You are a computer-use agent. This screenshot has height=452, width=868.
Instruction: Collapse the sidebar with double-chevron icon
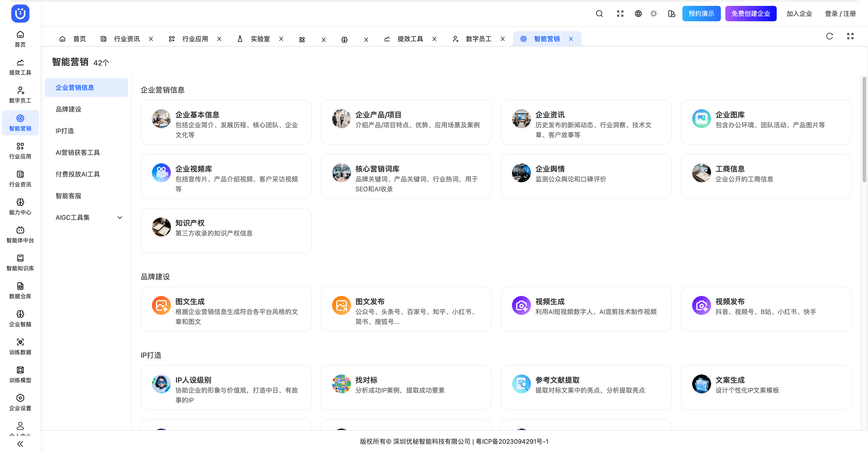coord(20,444)
